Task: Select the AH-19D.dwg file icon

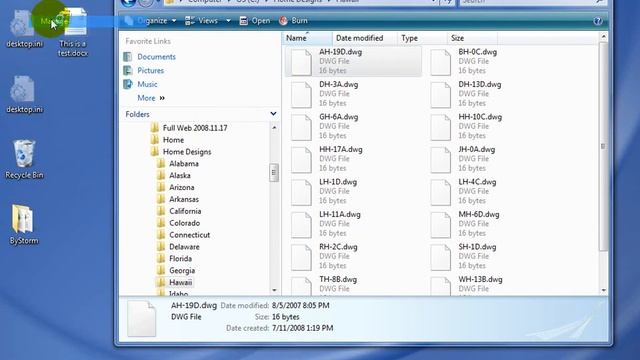Action: [x=301, y=62]
